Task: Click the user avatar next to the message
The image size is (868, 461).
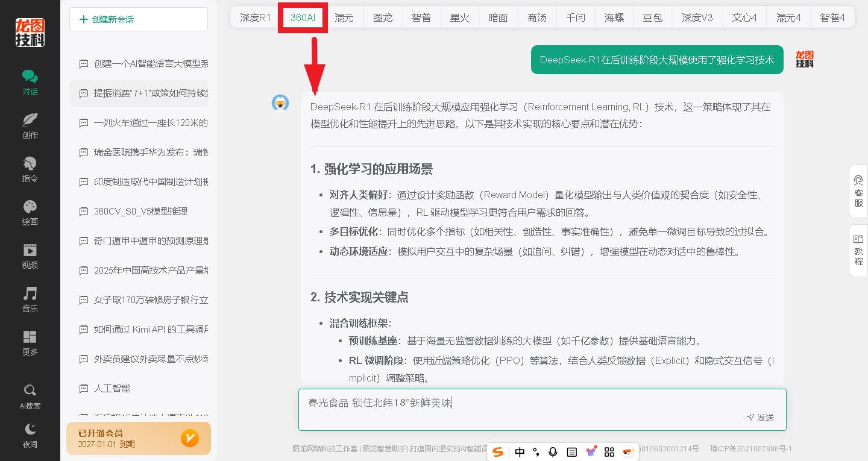Action: pos(804,59)
